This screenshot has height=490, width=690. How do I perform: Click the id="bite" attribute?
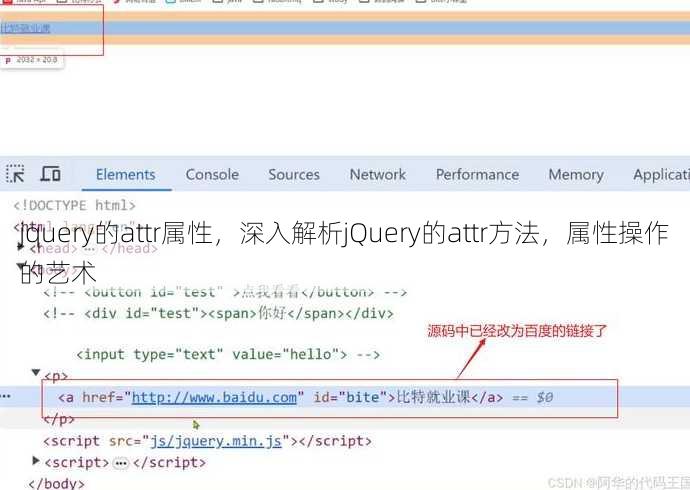tap(350, 398)
